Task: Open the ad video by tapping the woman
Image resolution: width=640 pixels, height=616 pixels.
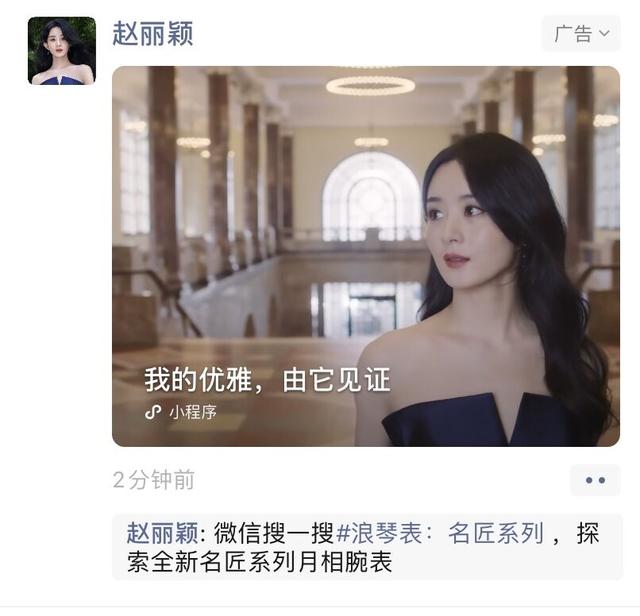Action: 490,294
